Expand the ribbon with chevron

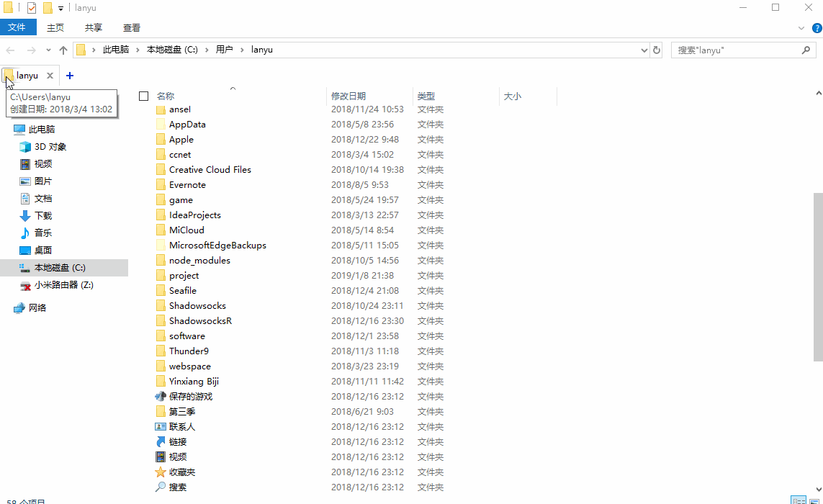pos(801,28)
